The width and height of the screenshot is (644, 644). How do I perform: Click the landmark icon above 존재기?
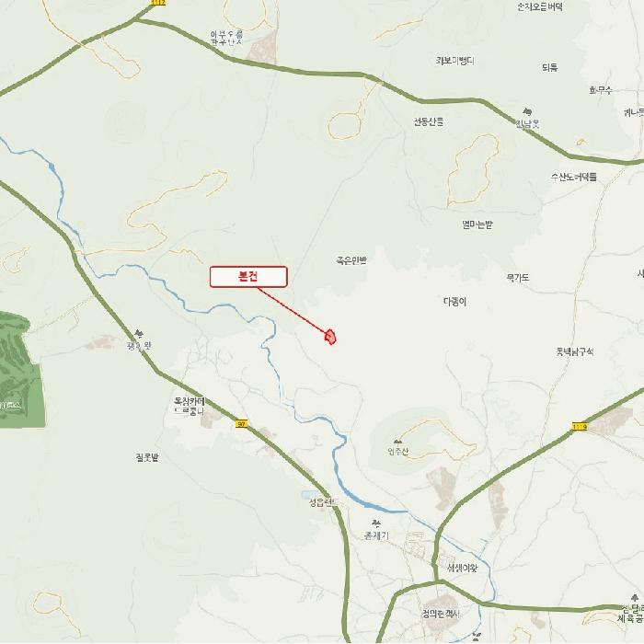coord(375,523)
